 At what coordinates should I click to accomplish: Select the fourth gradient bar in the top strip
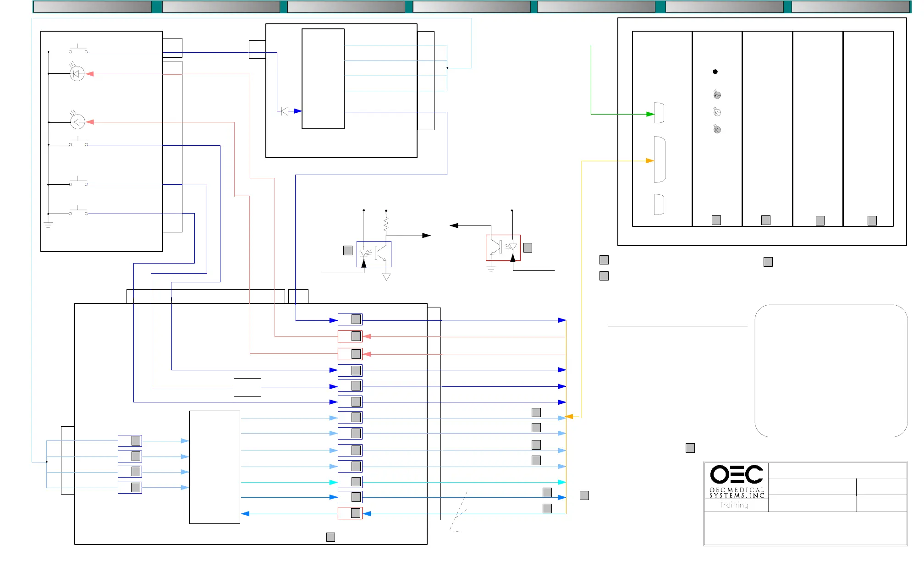[x=471, y=6]
